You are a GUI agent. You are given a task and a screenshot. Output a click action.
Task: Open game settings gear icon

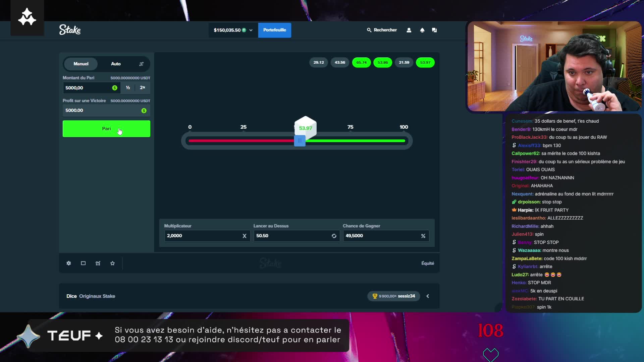pyautogui.click(x=69, y=263)
